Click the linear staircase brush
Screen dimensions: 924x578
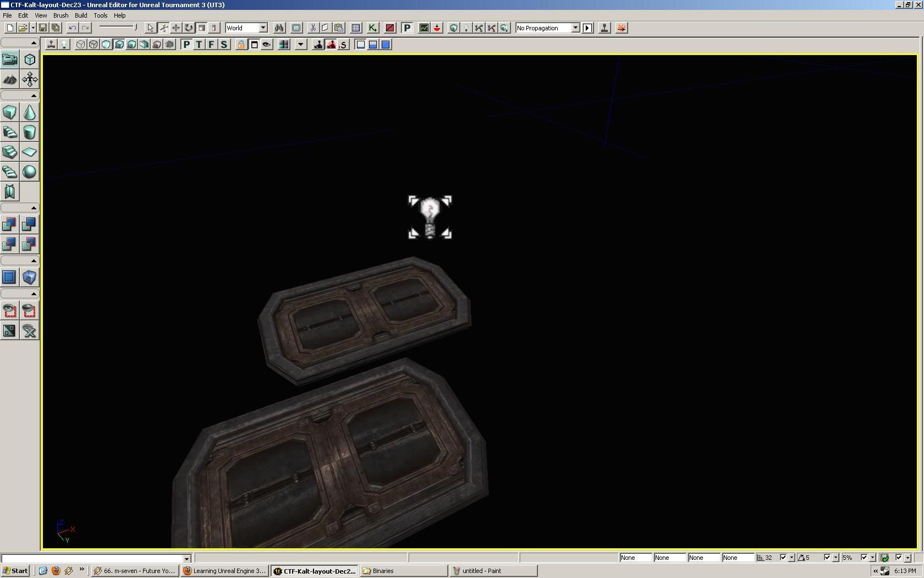coord(10,152)
